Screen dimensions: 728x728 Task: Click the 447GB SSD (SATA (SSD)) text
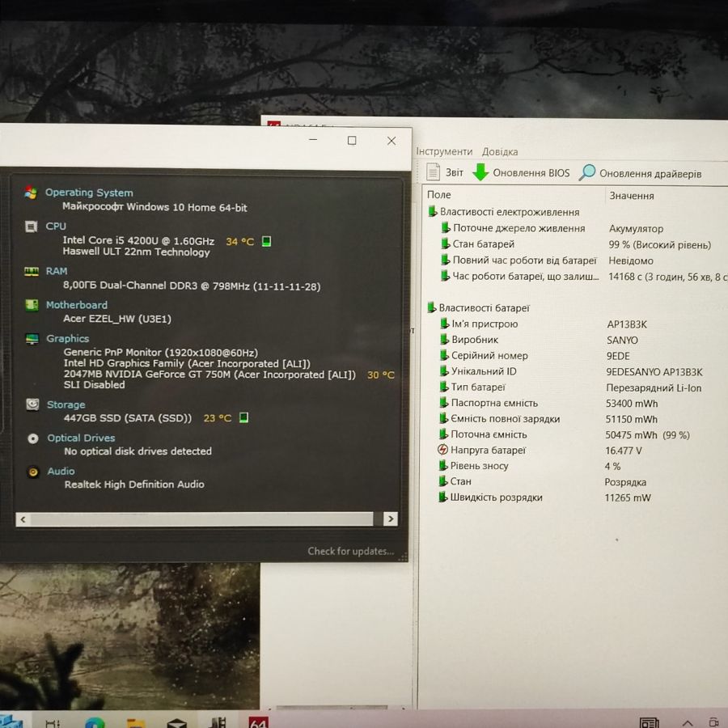click(x=128, y=418)
